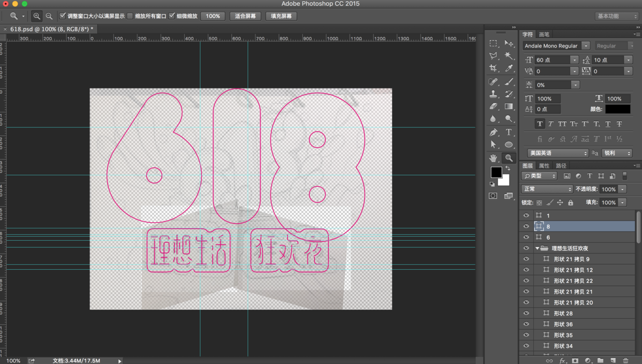The width and height of the screenshot is (642, 364).
Task: Toggle the lock all padlock icon
Action: [x=571, y=203]
